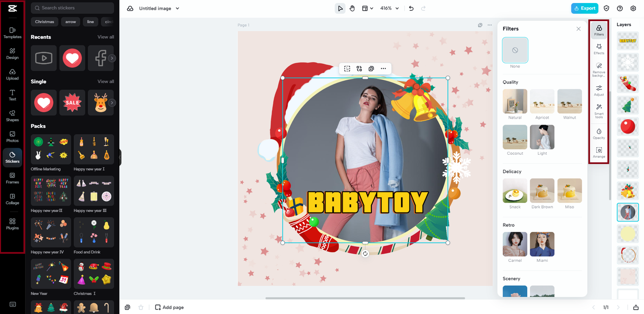The width and height of the screenshot is (644, 314).
Task: Open the Opacity control
Action: coord(599,134)
